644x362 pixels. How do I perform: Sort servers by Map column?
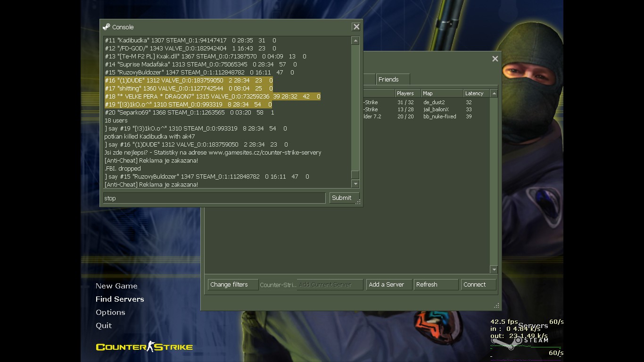click(x=442, y=93)
